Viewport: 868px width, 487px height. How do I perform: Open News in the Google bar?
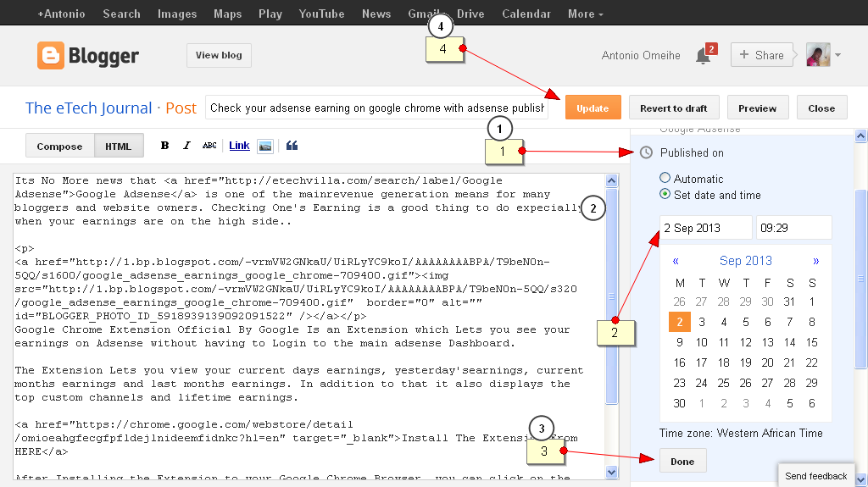pos(376,14)
